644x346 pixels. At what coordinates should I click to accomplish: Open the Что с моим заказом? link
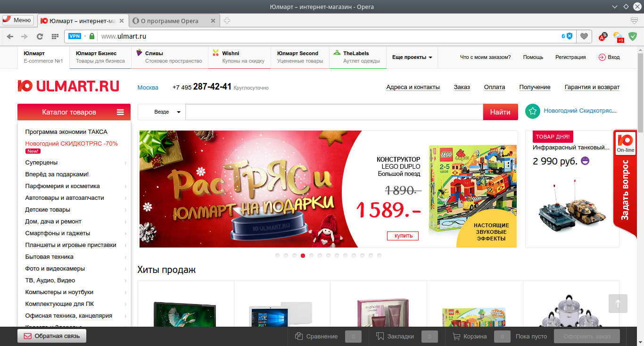click(485, 57)
